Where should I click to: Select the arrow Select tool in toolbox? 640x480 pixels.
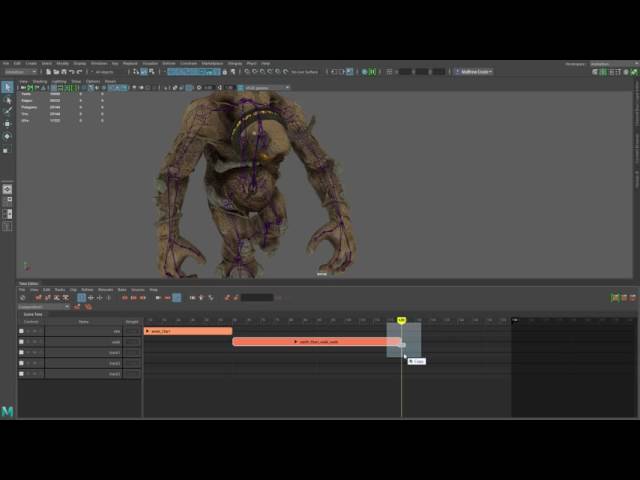(x=7, y=87)
